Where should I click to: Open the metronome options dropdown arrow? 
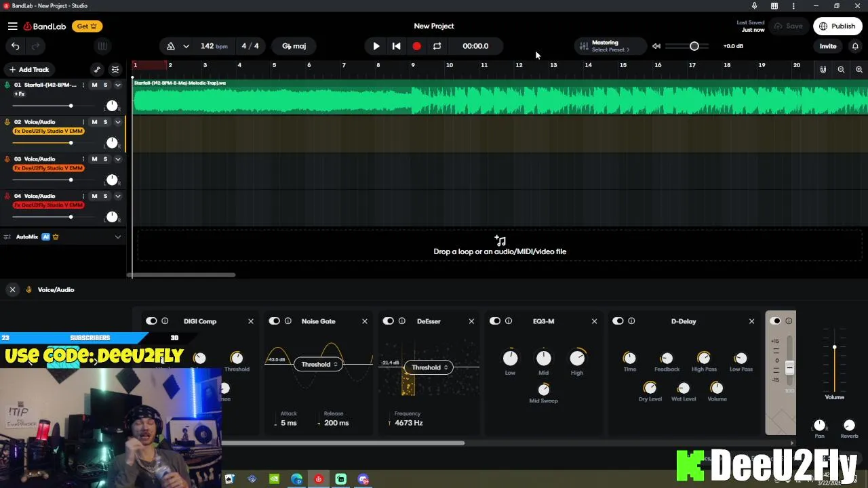[186, 46]
